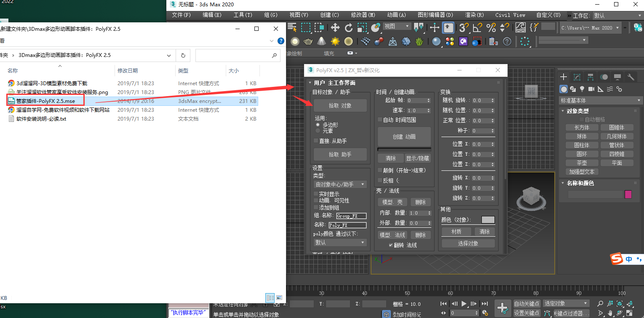Open the Curve Editor icon
Image resolution: width=644 pixels, height=318 pixels.
[x=521, y=28]
